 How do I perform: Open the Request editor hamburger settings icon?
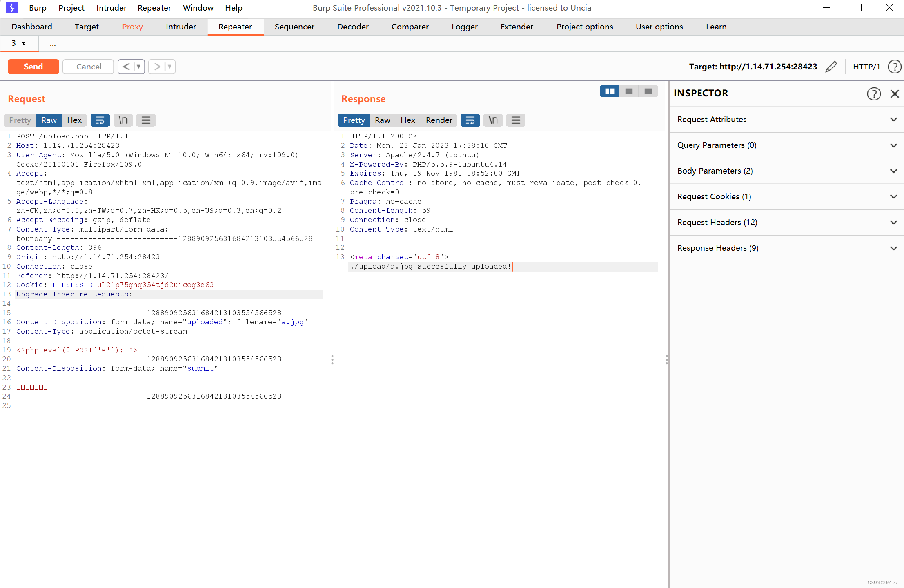146,120
